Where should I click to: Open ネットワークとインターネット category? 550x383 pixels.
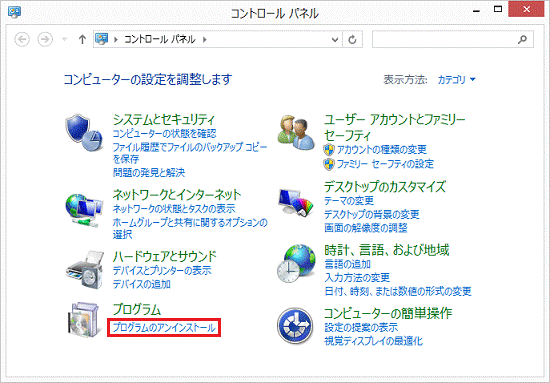(177, 194)
